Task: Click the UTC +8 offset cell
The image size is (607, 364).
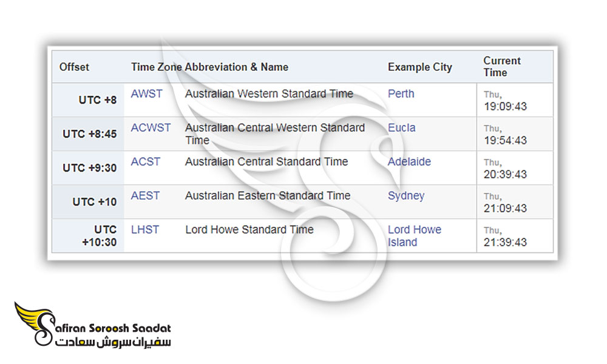Action: (x=97, y=100)
